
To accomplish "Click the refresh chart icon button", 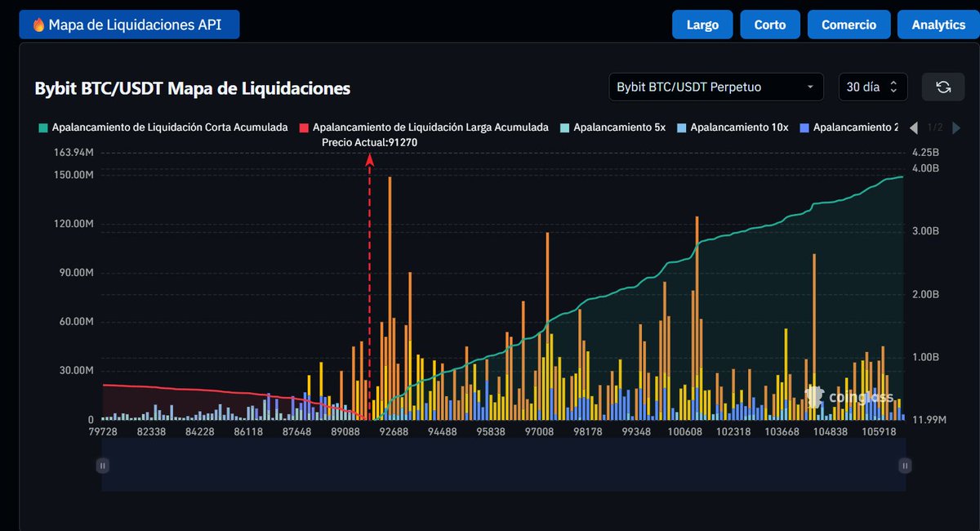I will (x=943, y=87).
